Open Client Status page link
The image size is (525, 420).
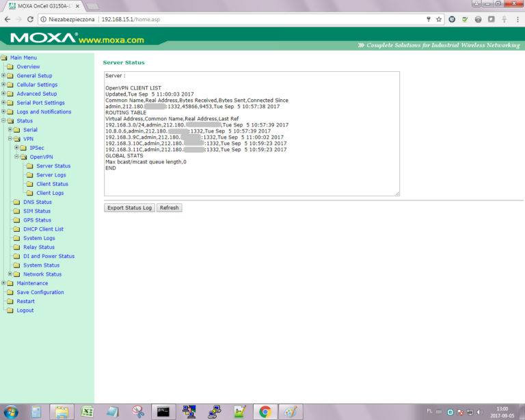click(x=52, y=184)
